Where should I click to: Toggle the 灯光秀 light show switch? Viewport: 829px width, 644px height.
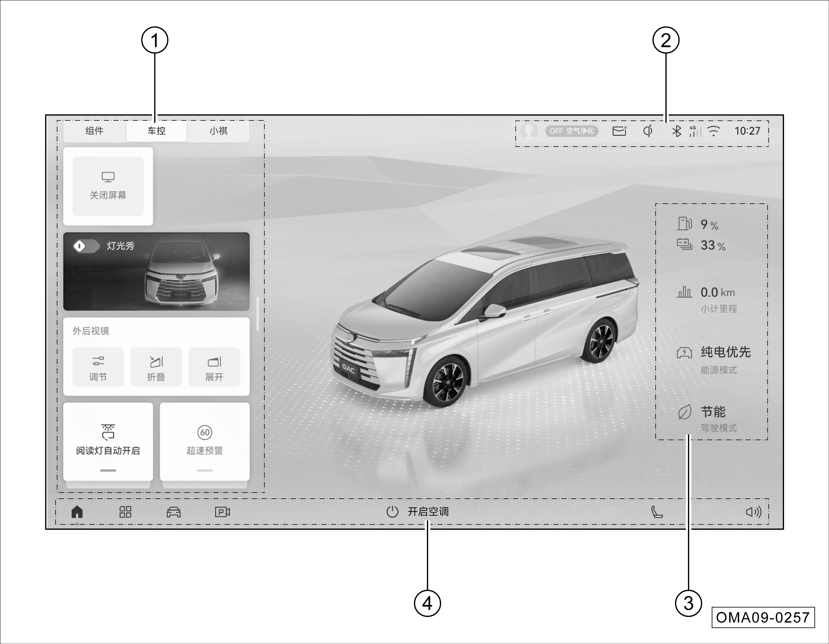pyautogui.click(x=86, y=246)
